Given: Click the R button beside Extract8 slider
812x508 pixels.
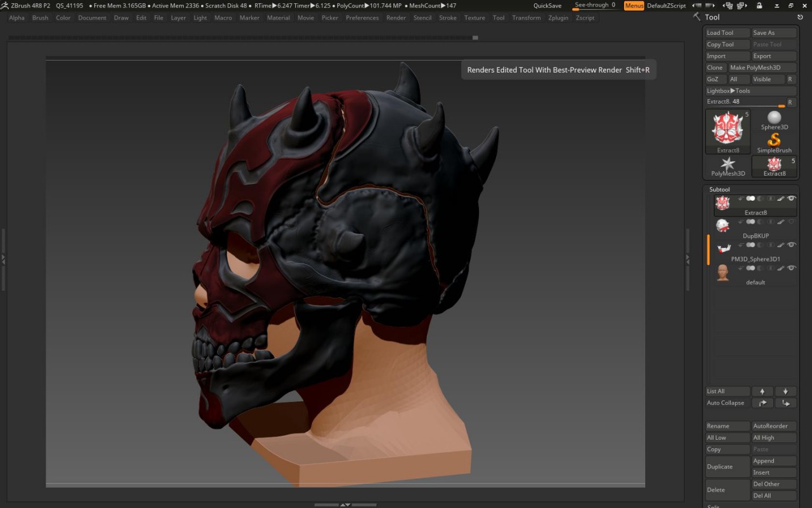Looking at the screenshot, I should 790,102.
